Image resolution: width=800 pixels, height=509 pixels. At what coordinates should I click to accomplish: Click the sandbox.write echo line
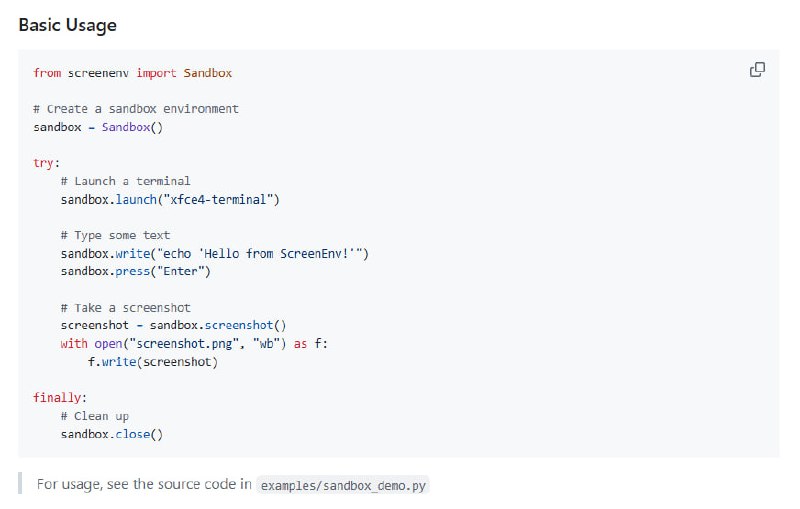[x=214, y=254]
